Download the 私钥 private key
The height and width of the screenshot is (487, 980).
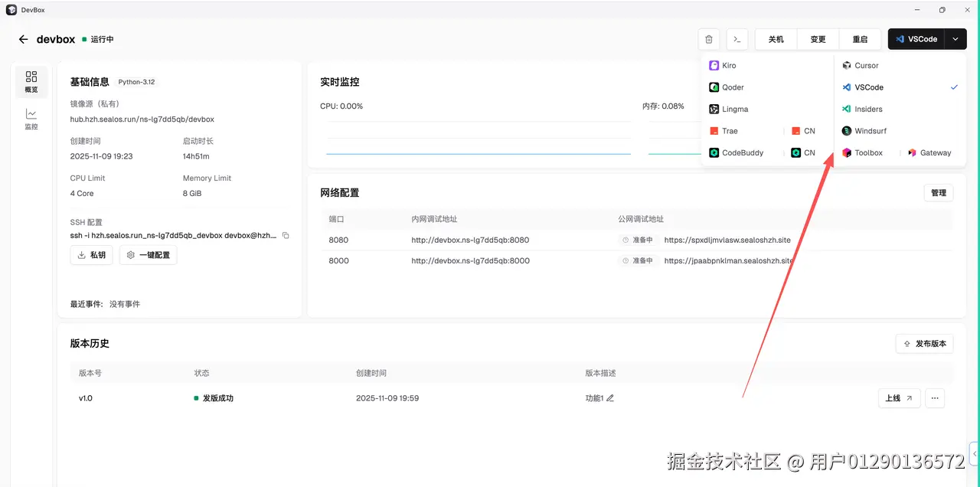(91, 255)
